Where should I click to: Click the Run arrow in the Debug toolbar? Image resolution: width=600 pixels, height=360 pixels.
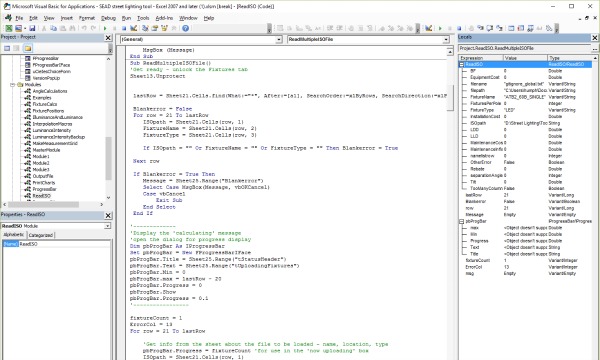[440, 28]
